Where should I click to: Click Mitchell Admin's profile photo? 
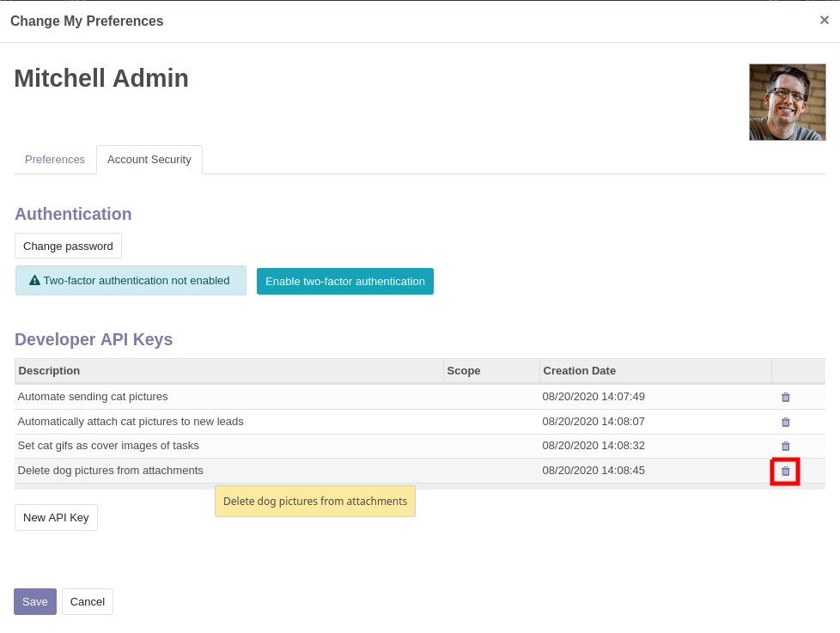point(787,102)
